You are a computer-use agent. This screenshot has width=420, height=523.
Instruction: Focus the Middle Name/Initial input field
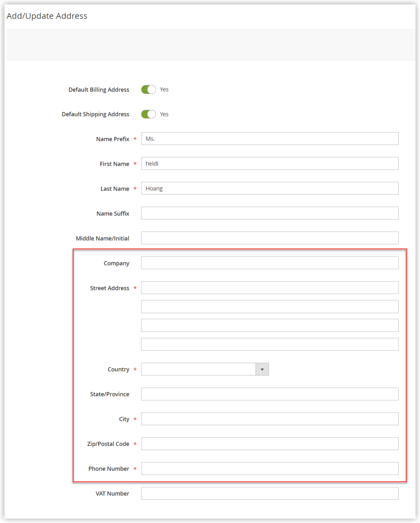270,238
